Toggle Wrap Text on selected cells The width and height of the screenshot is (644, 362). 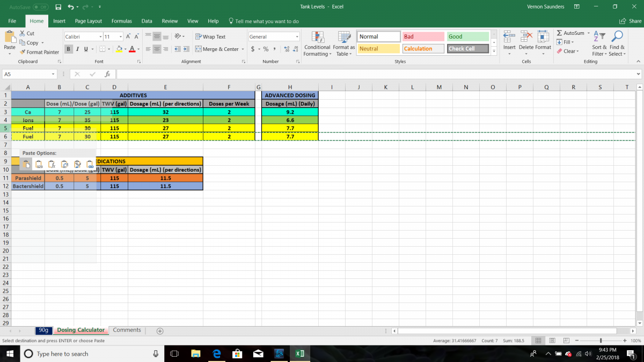point(210,36)
